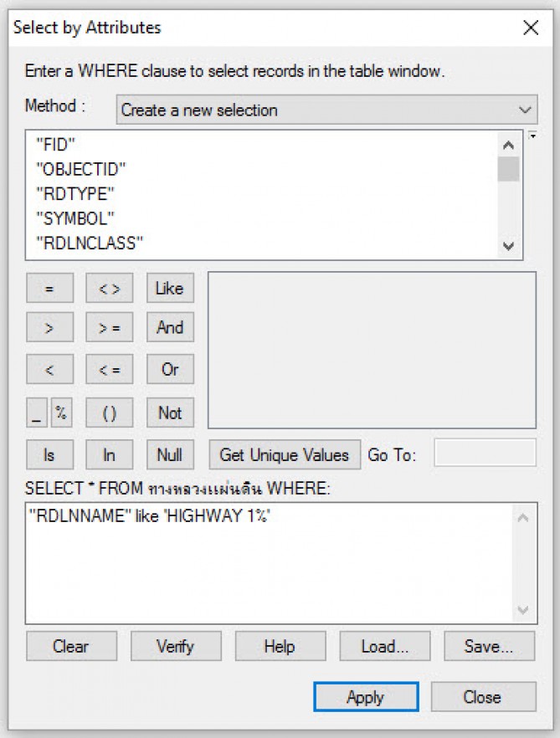
Task: Apply the selection query
Action: point(366,696)
